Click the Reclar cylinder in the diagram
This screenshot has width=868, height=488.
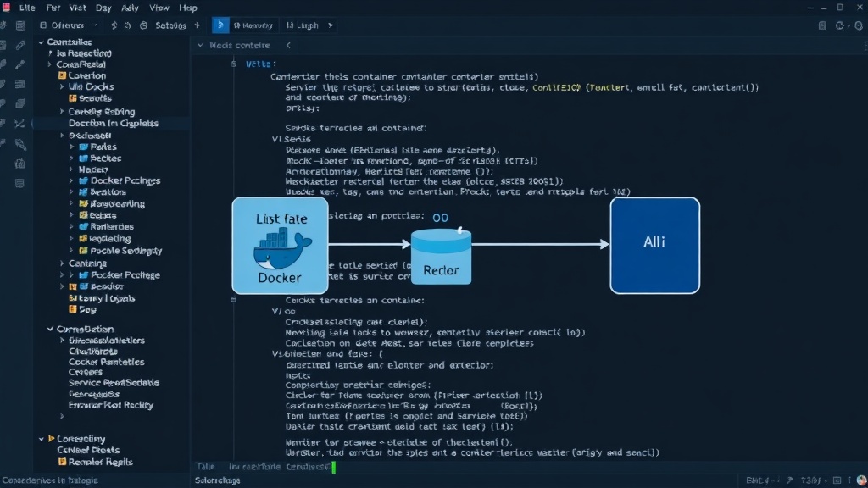pos(441,257)
